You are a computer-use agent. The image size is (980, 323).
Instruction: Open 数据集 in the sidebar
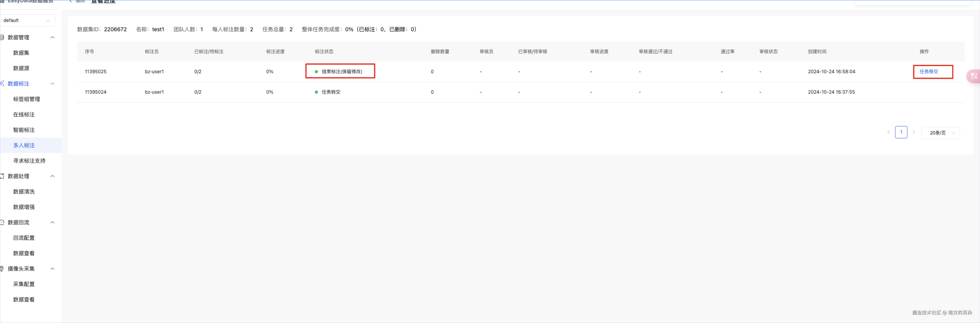click(21, 53)
